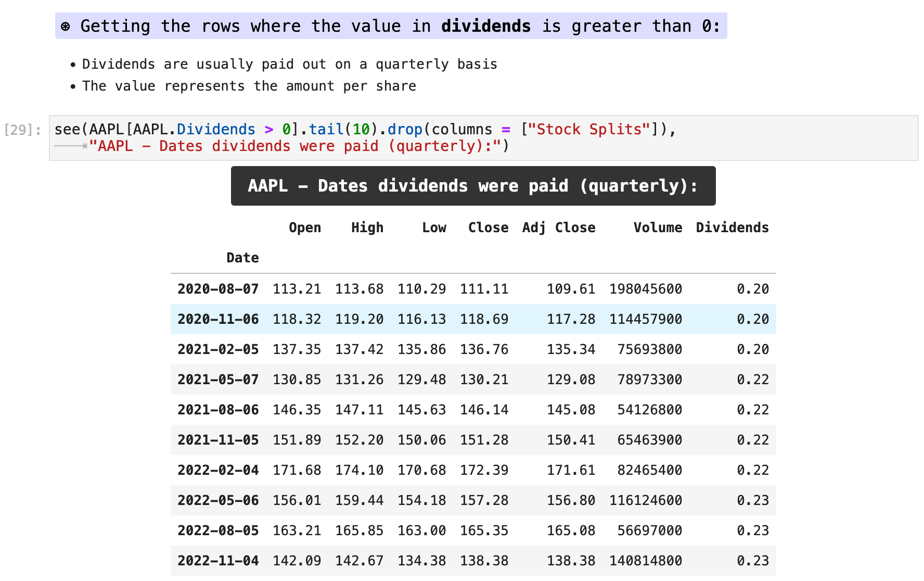Click the Low value 154.18
The height and width of the screenshot is (581, 924).
point(422,500)
